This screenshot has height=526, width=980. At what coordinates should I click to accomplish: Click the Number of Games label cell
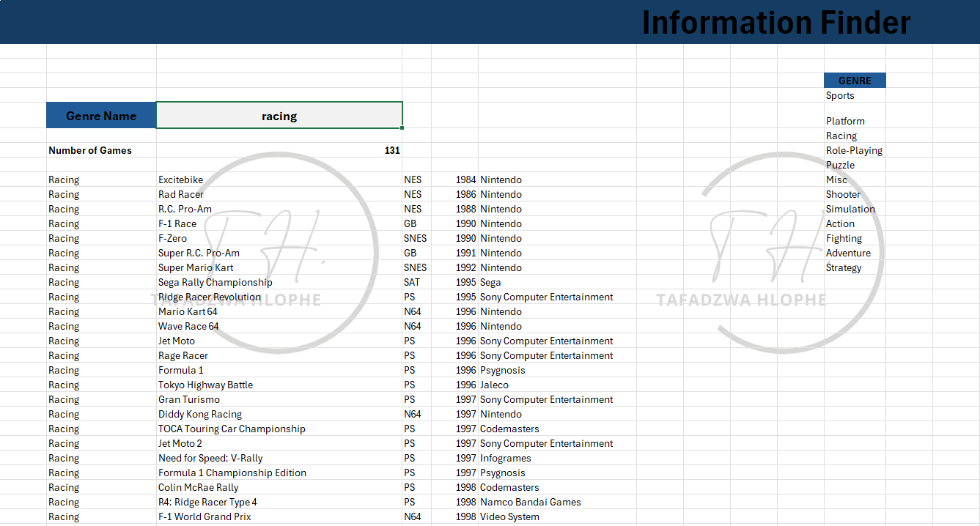[x=90, y=150]
